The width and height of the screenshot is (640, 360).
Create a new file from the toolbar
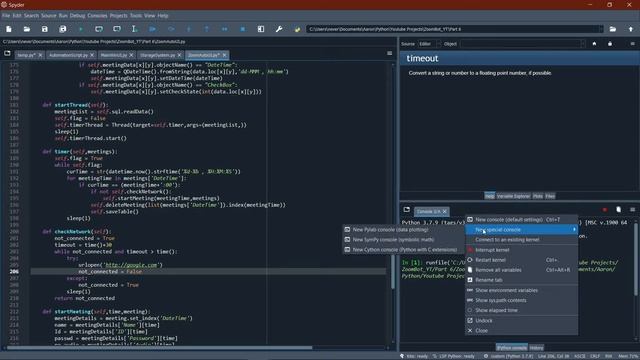pyautogui.click(x=9, y=29)
